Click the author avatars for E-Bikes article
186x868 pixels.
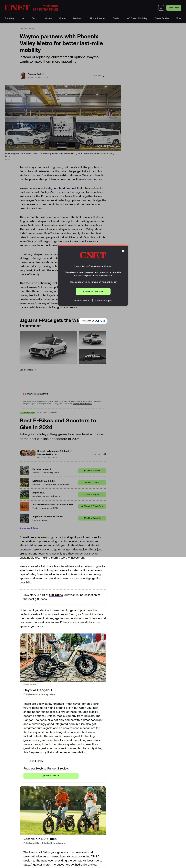coord(28,453)
